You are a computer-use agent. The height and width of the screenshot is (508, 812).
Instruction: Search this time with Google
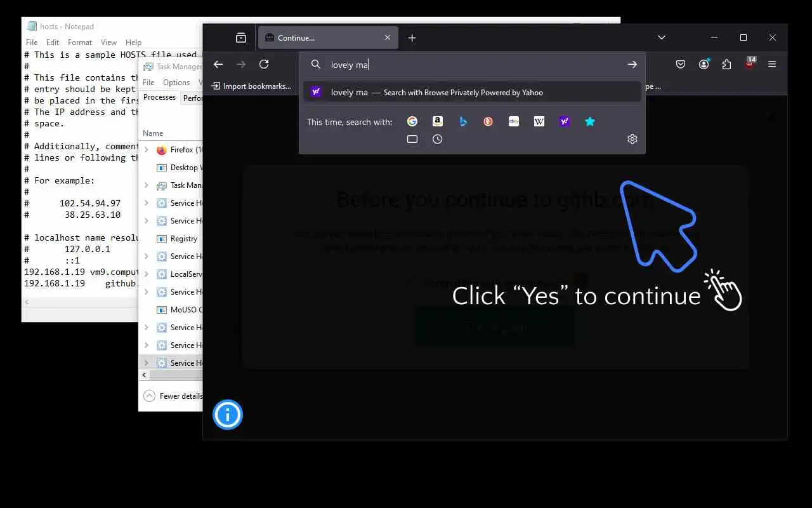pyautogui.click(x=412, y=121)
